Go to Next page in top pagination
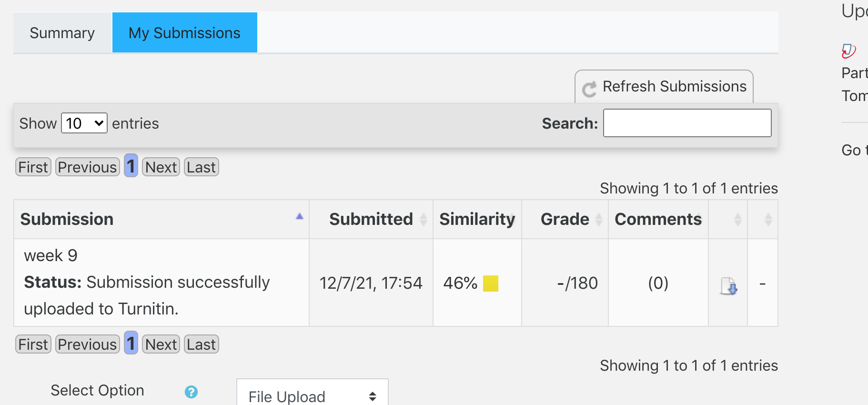Viewport: 868px width, 405px height. pyautogui.click(x=161, y=167)
